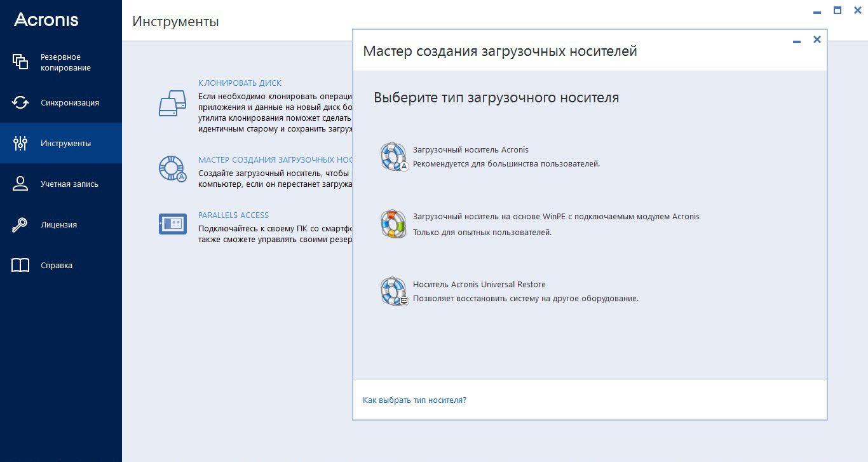Minimize the main Acronis window
This screenshot has width=868, height=462.
[x=817, y=12]
